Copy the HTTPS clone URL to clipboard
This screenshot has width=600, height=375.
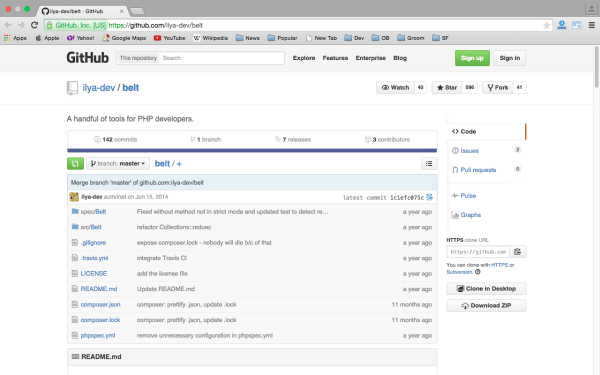[518, 251]
